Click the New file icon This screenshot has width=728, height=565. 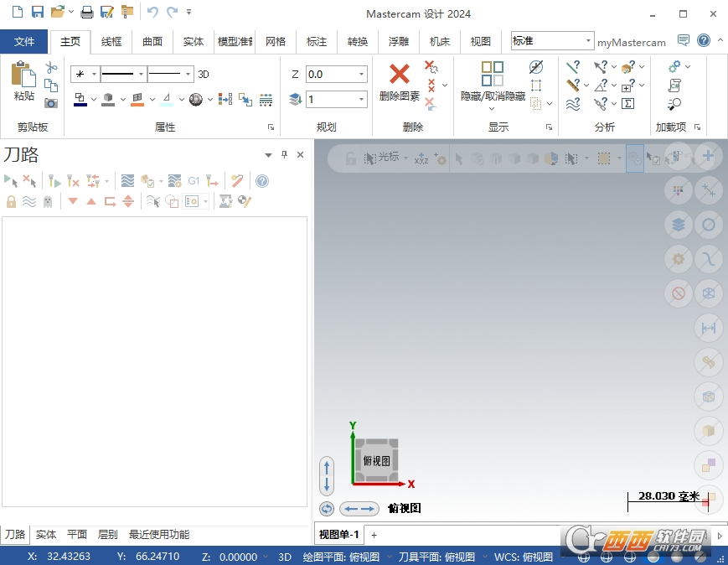(x=18, y=12)
